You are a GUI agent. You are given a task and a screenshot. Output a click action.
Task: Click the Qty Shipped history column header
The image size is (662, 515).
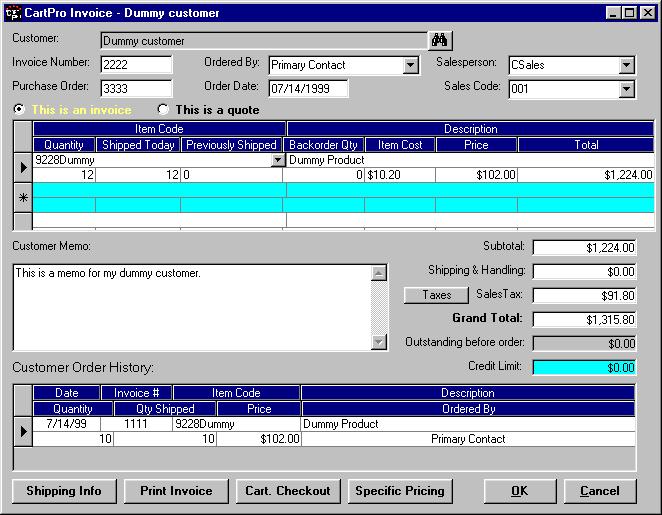[165, 409]
